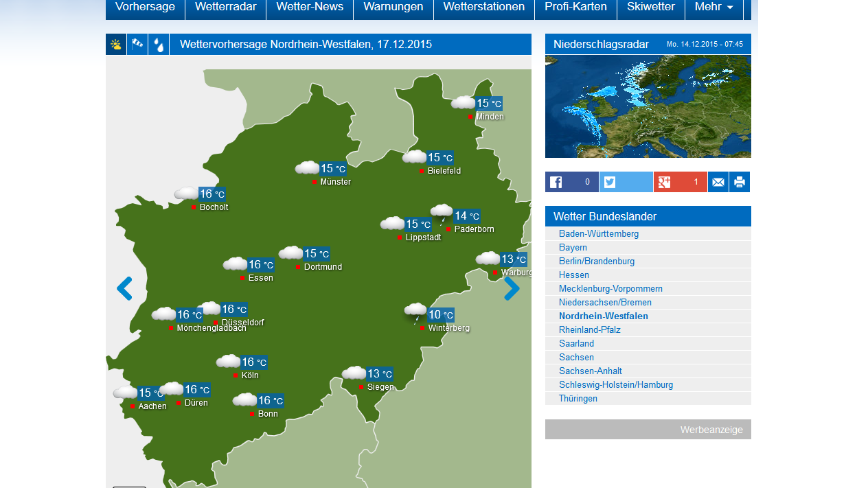The width and height of the screenshot is (868, 488).
Task: Go to previous forecast day arrow
Action: coord(124,289)
